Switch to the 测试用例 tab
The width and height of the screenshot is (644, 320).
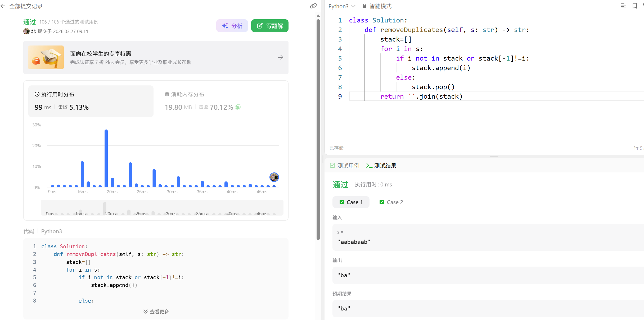tap(345, 166)
